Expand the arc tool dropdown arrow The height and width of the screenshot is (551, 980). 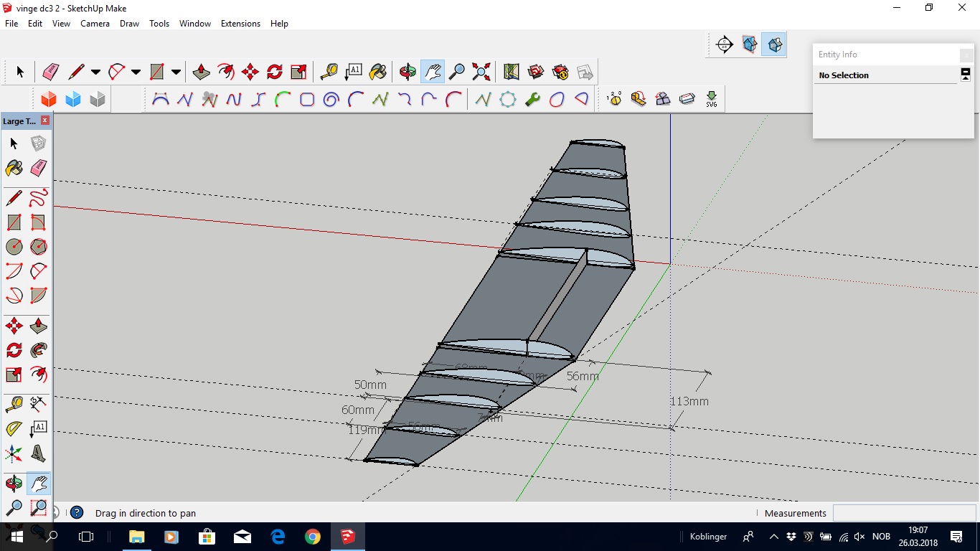pos(136,72)
